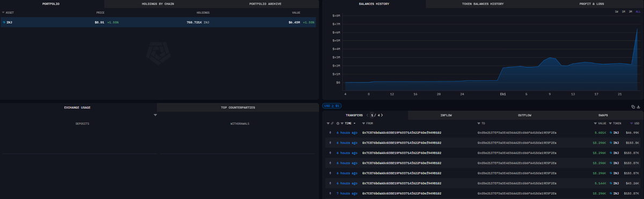Viewport: 644px width, 199px height.
Task: Open the FROM column filter
Action: pyautogui.click(x=364, y=123)
